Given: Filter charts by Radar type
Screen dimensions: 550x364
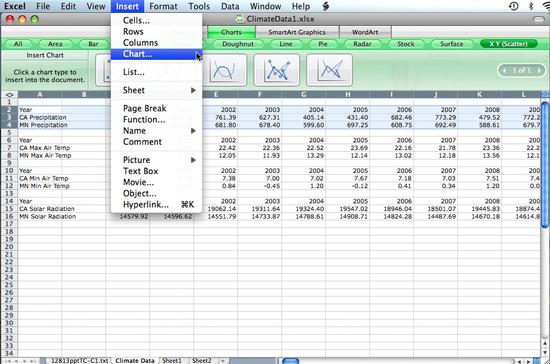Looking at the screenshot, I should pyautogui.click(x=362, y=44).
